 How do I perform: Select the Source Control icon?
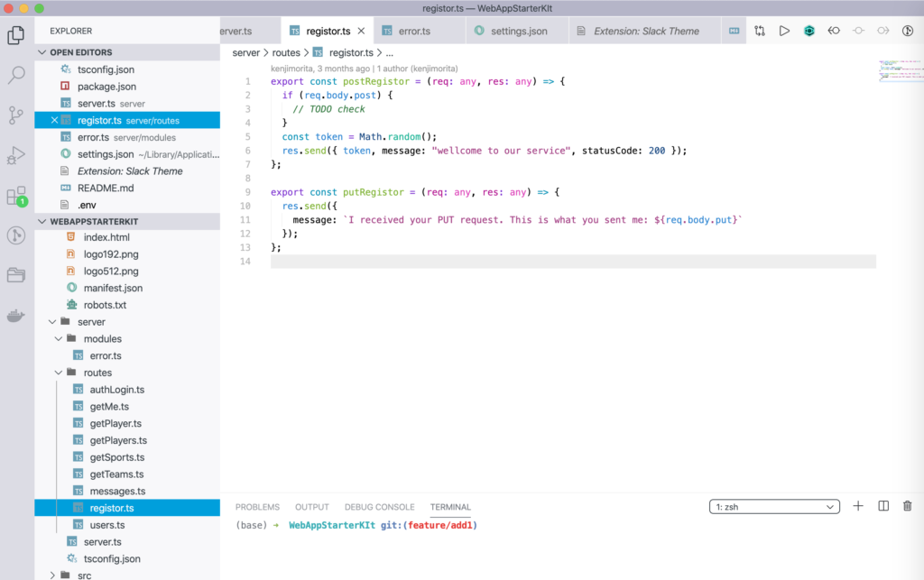click(x=14, y=115)
